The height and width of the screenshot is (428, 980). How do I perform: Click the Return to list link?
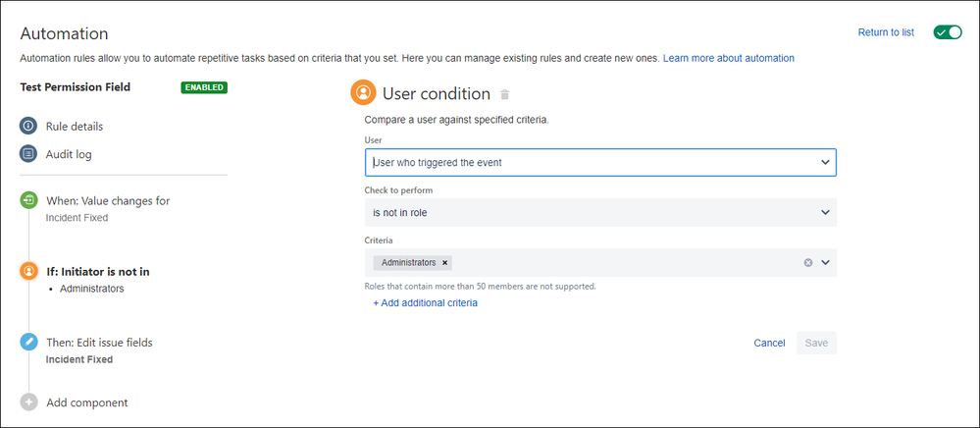(x=886, y=32)
